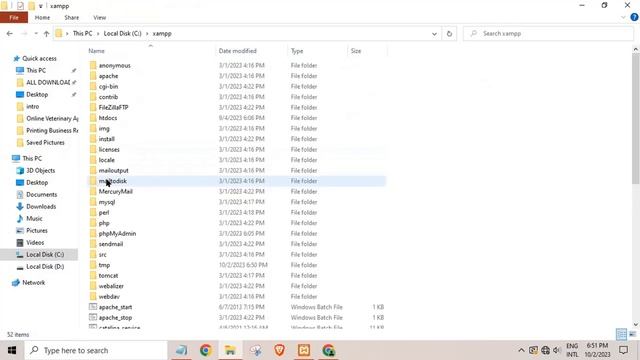
Task: Open Downloads in navigation pane
Action: (x=41, y=207)
